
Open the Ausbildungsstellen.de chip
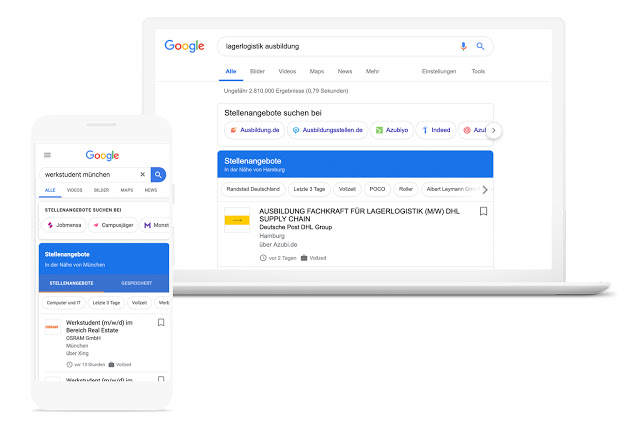coord(328,130)
